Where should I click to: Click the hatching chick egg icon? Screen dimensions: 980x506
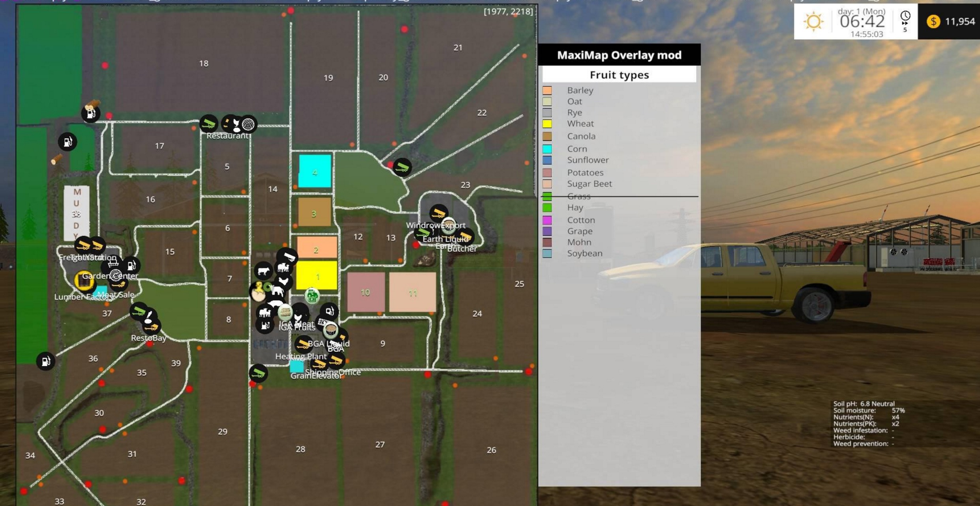258,293
